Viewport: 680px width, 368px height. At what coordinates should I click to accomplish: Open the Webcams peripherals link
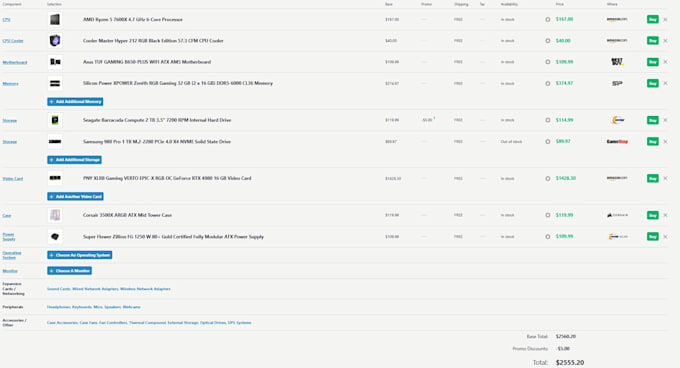tap(131, 307)
